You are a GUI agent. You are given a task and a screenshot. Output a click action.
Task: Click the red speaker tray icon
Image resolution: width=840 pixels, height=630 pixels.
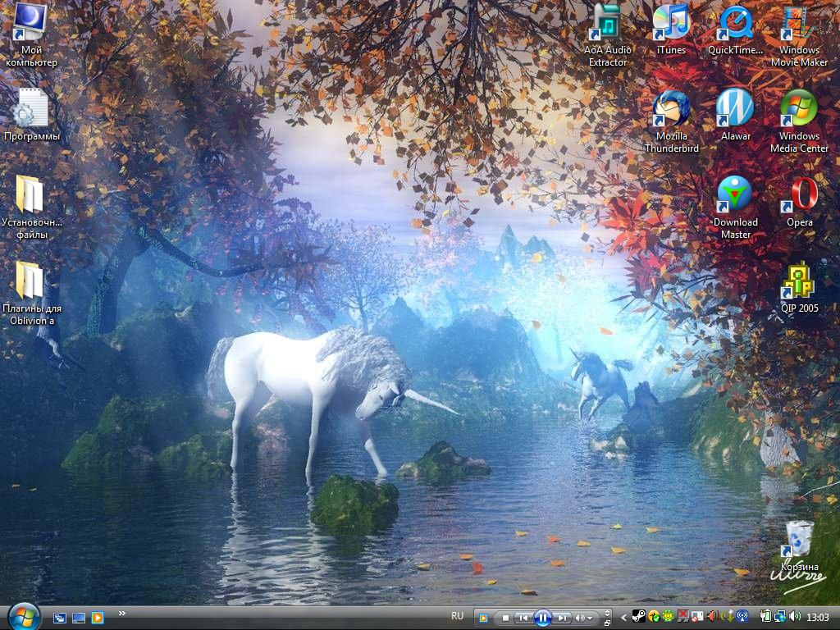pos(712,617)
